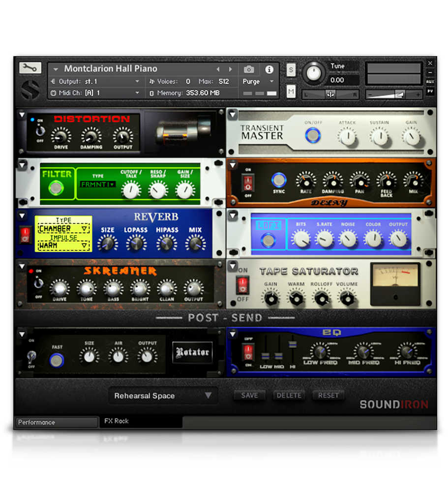Toggle the Tape Saturator power switch

click(x=243, y=285)
